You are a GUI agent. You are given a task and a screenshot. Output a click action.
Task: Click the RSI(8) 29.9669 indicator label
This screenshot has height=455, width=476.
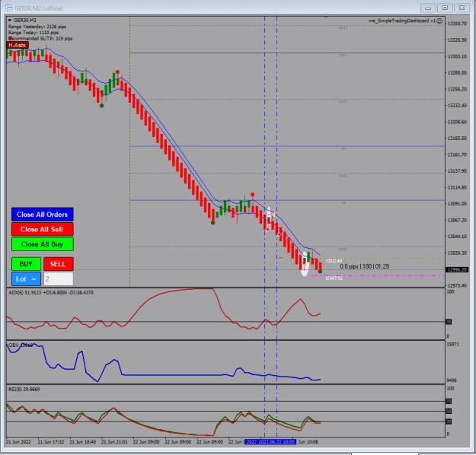click(24, 389)
